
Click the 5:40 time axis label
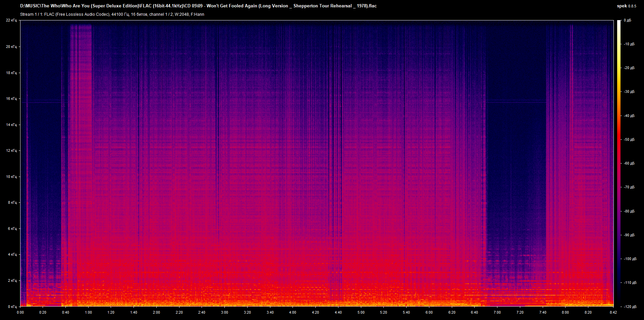(406, 312)
